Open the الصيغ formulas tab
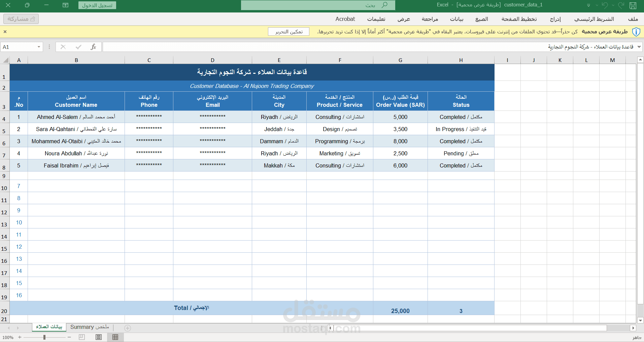The width and height of the screenshot is (644, 342). pyautogui.click(x=482, y=19)
